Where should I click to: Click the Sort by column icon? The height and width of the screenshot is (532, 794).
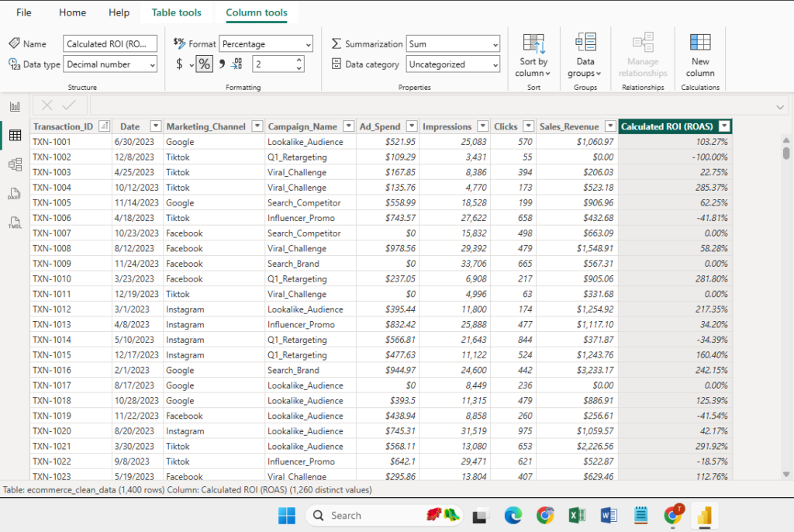[x=533, y=44]
